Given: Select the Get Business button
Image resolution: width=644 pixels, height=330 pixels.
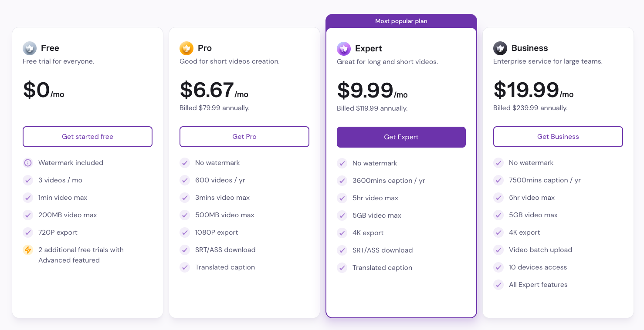Looking at the screenshot, I should (x=558, y=137).
